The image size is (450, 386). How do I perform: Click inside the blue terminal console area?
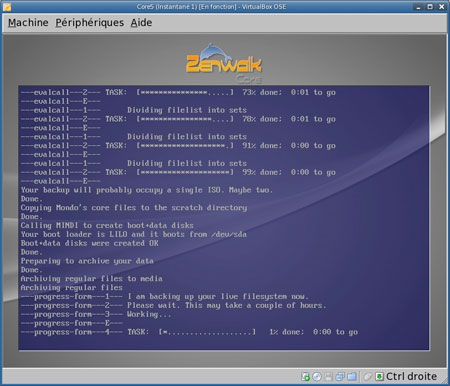click(224, 217)
